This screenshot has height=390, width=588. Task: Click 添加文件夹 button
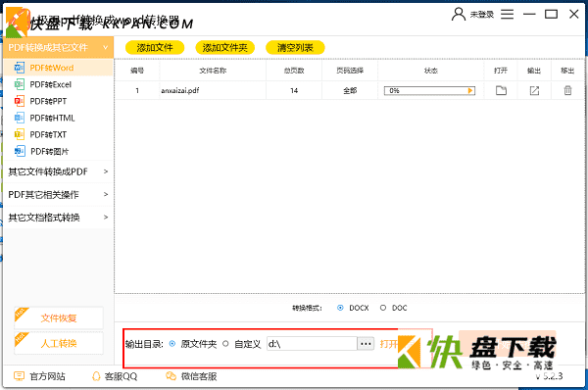pyautogui.click(x=225, y=48)
